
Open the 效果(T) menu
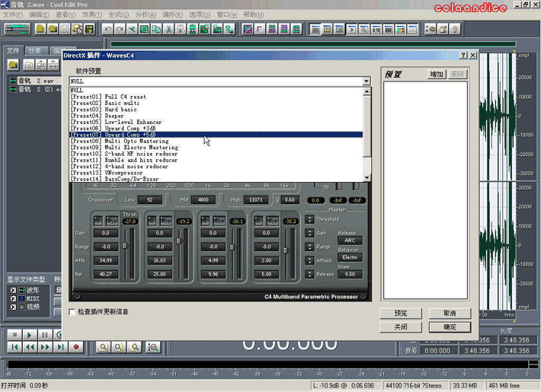click(x=91, y=14)
